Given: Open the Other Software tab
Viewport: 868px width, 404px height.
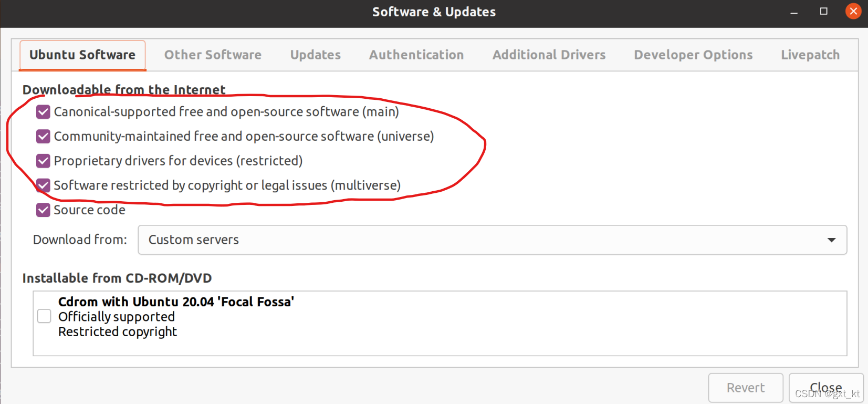Looking at the screenshot, I should click(x=213, y=55).
